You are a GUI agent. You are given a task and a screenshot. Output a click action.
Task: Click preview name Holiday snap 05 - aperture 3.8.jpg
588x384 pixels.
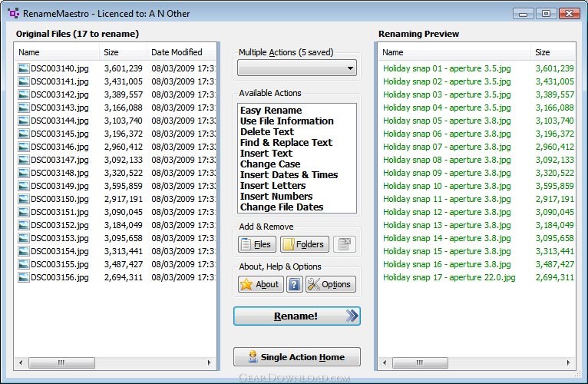(x=447, y=121)
